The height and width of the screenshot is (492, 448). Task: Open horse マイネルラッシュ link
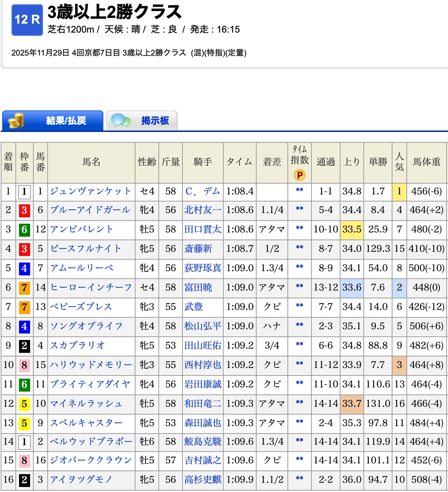86,404
